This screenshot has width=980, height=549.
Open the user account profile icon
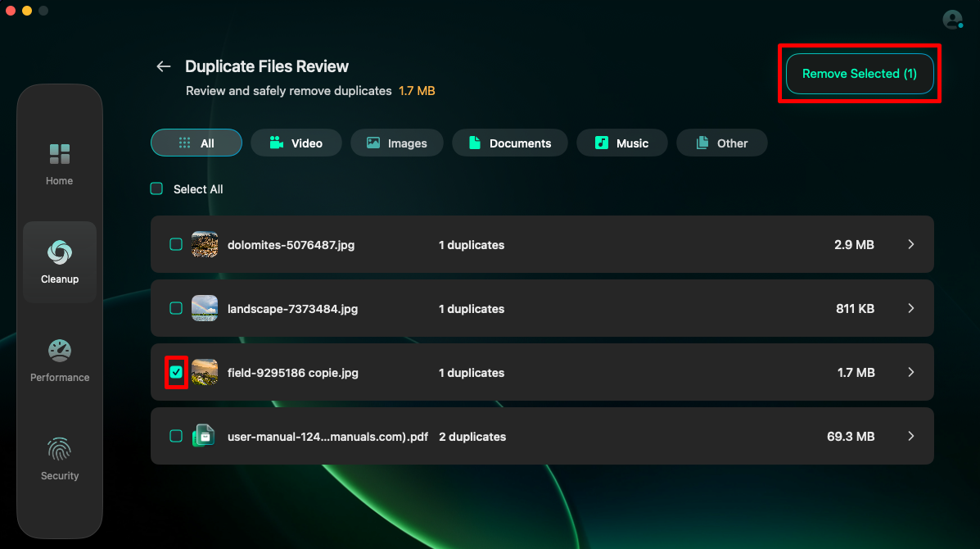tap(952, 20)
